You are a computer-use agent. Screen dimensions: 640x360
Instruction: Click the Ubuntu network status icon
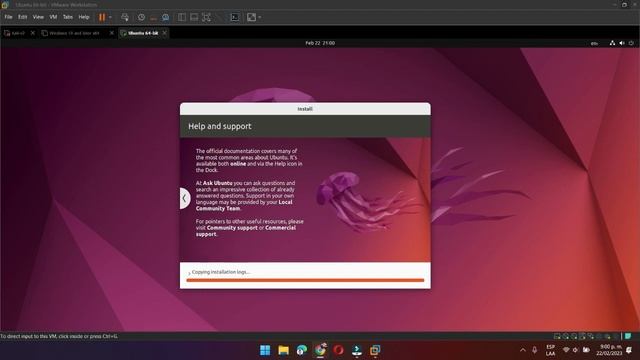[x=612, y=43]
